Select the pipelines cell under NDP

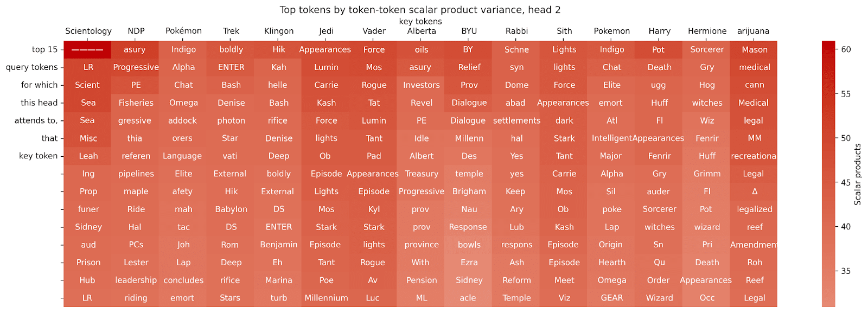136,174
